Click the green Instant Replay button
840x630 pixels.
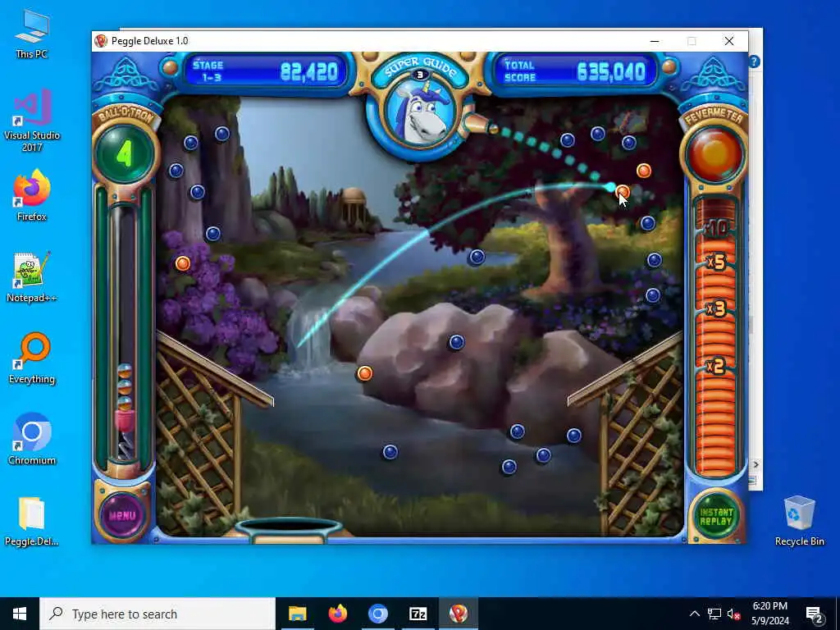pos(715,517)
